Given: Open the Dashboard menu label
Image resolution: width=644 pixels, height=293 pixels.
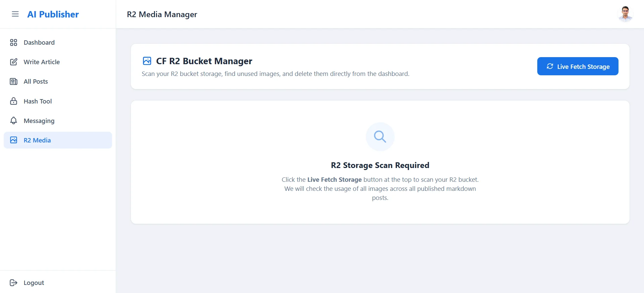Looking at the screenshot, I should tap(39, 42).
